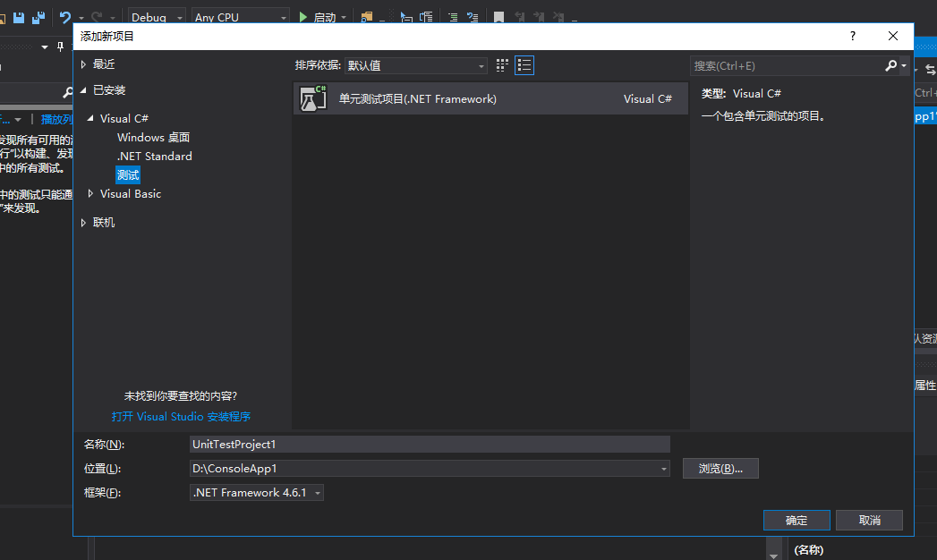The image size is (937, 560).
Task: Open the dropdown arrow beside 启动
Action: pos(344,18)
